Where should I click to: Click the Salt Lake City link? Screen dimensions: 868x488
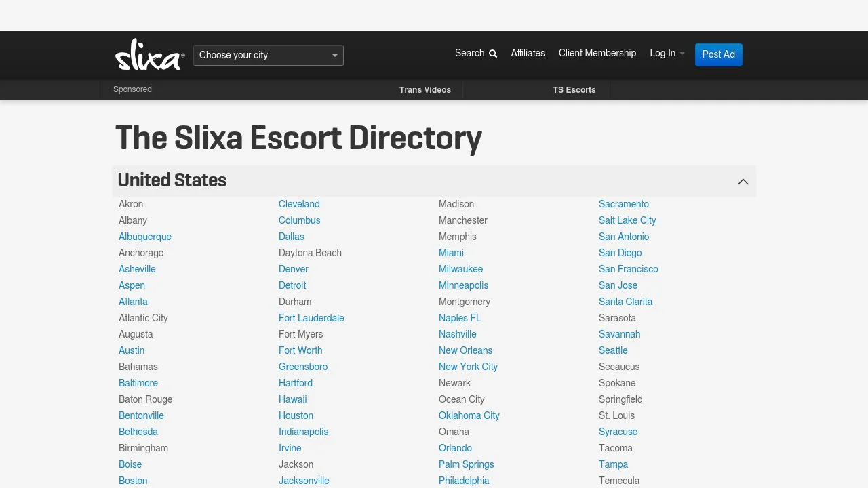pos(627,220)
